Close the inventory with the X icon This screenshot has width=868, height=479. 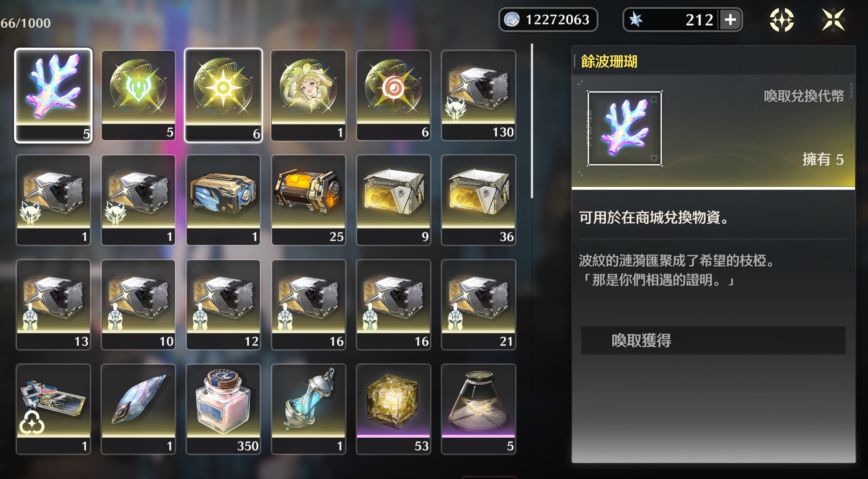pyautogui.click(x=833, y=20)
